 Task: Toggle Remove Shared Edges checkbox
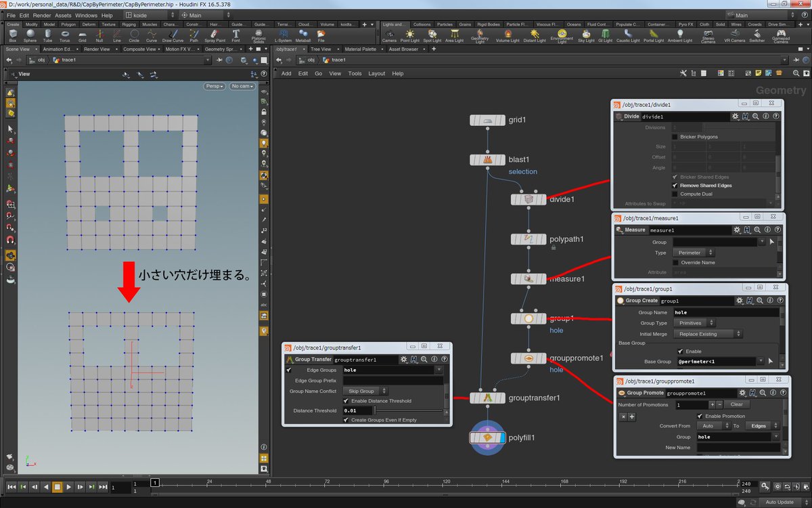coord(675,185)
